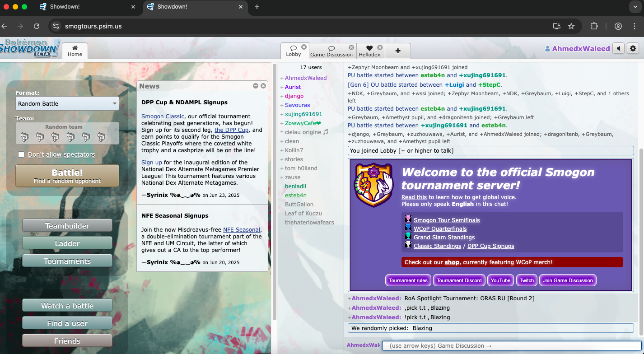Open the Ladder
644x354 pixels.
[x=67, y=243]
